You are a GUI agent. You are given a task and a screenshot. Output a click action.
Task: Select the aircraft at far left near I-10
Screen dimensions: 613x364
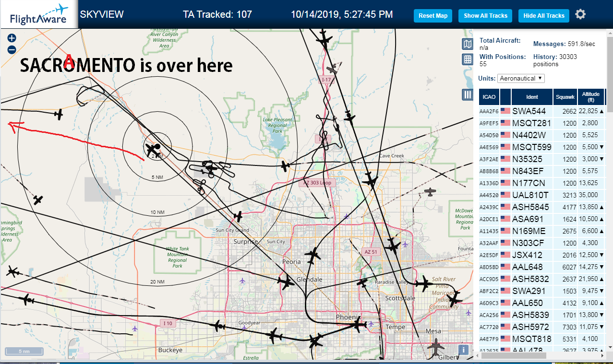coord(27,300)
